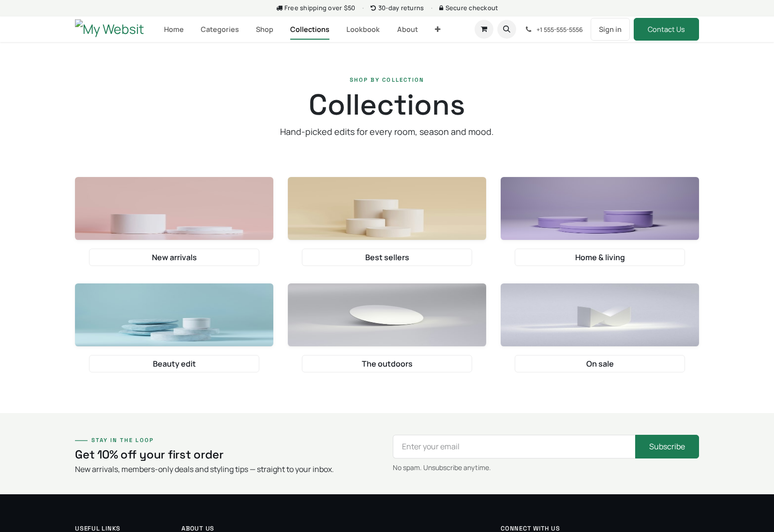Image resolution: width=774 pixels, height=532 pixels.
Task: Go to Home in navigation
Action: click(174, 30)
